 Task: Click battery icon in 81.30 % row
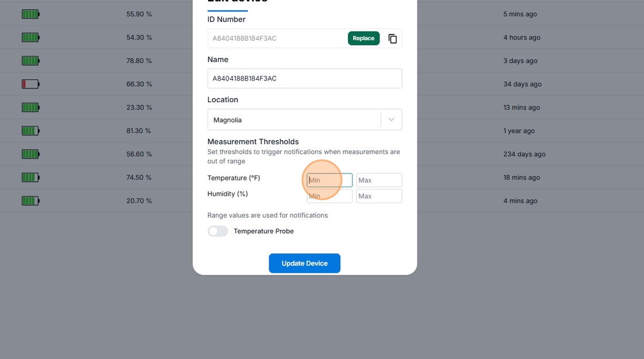[30, 131]
